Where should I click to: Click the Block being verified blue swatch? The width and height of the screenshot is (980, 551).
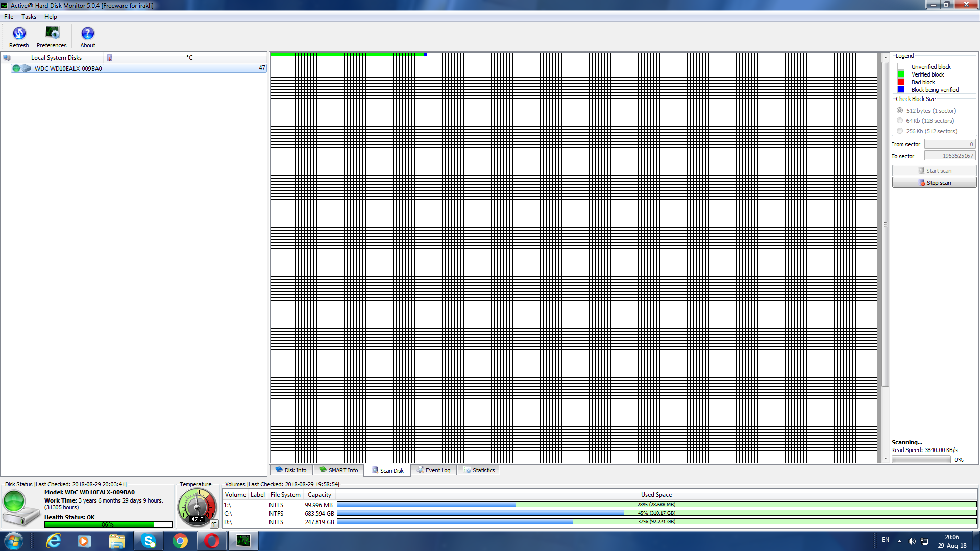[x=901, y=90]
